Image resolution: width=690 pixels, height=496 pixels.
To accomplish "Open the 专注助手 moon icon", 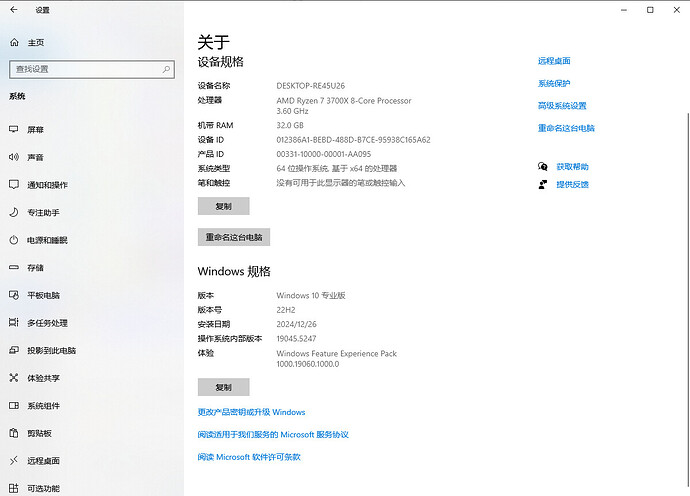I will [x=14, y=212].
